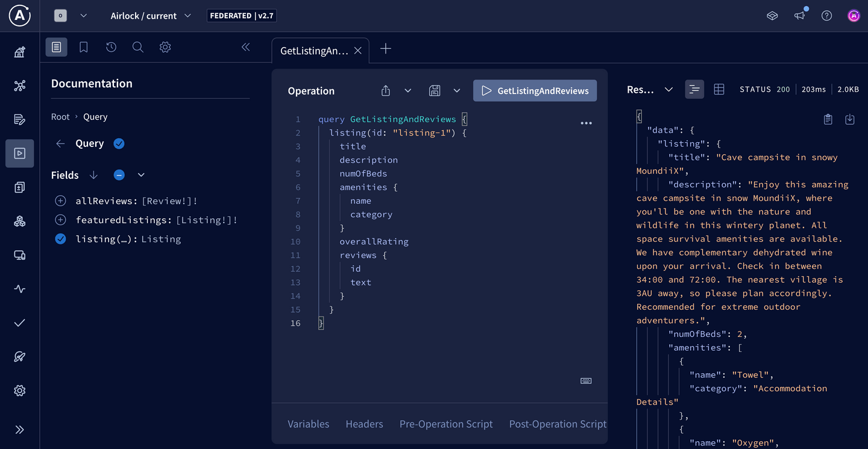Switch to the Variables tab

pos(308,424)
